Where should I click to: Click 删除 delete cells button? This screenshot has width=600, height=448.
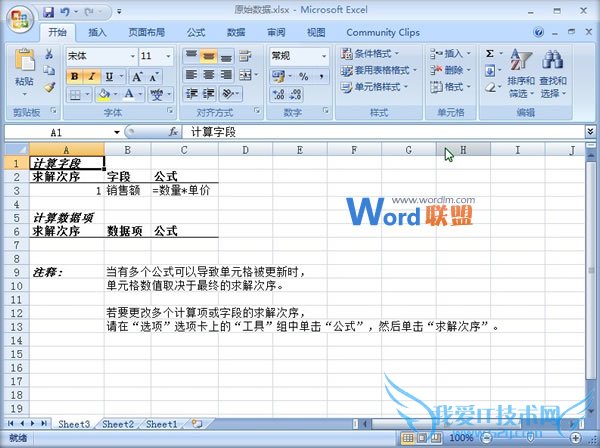point(450,70)
